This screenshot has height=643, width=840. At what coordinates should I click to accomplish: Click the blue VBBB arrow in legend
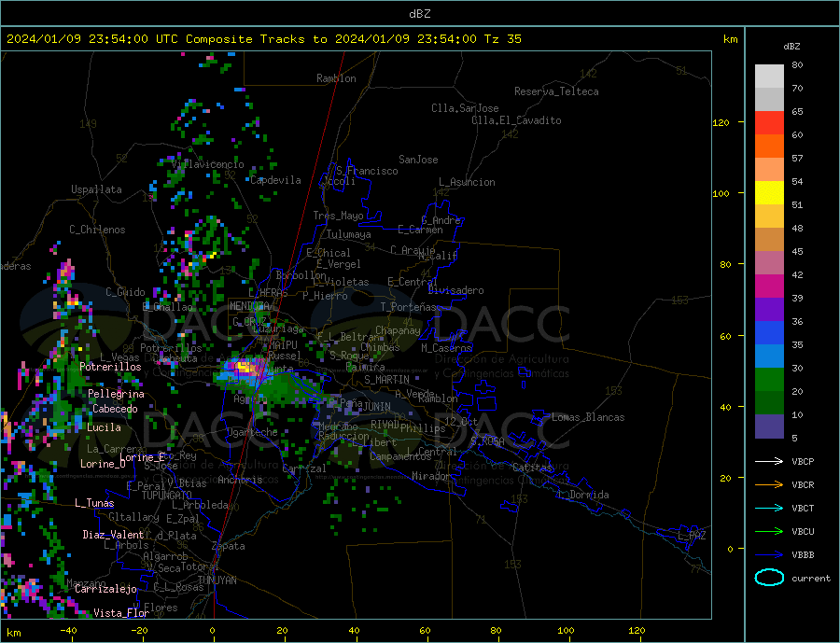pyautogui.click(x=769, y=555)
